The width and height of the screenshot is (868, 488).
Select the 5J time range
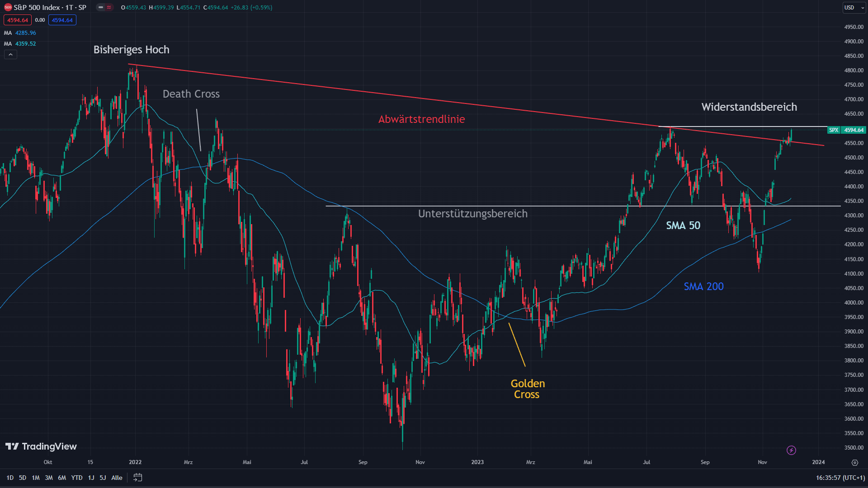103,478
